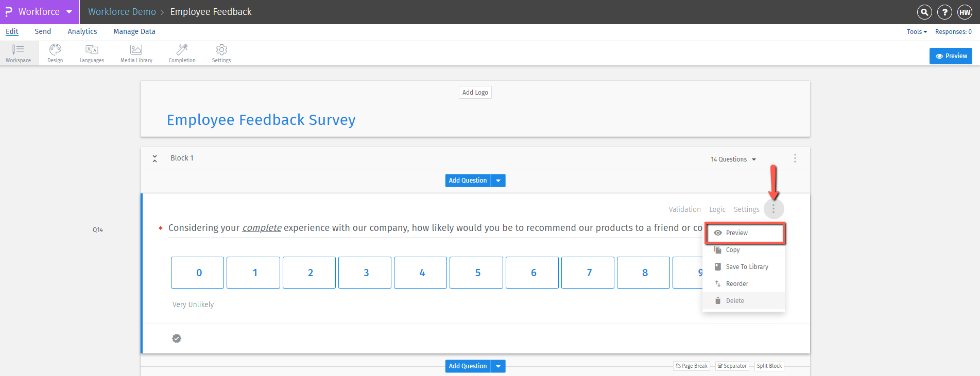
Task: Select rating box 8
Action: [x=643, y=273]
